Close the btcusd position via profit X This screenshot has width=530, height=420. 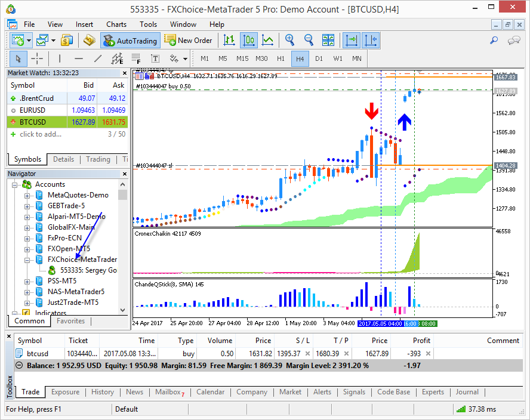[428, 353]
